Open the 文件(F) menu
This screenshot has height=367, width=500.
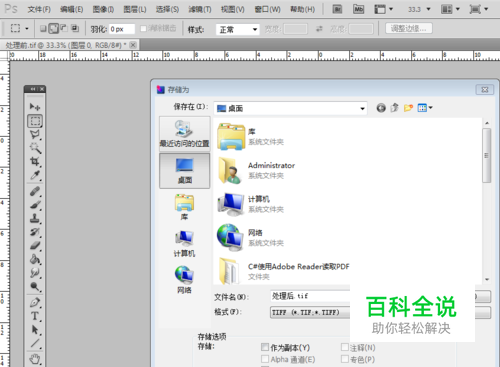click(x=39, y=9)
